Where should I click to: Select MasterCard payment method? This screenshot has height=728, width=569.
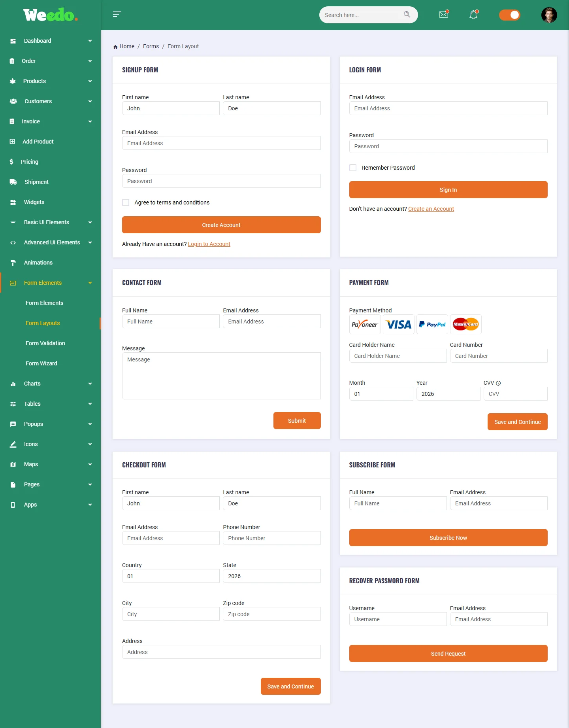point(466,324)
